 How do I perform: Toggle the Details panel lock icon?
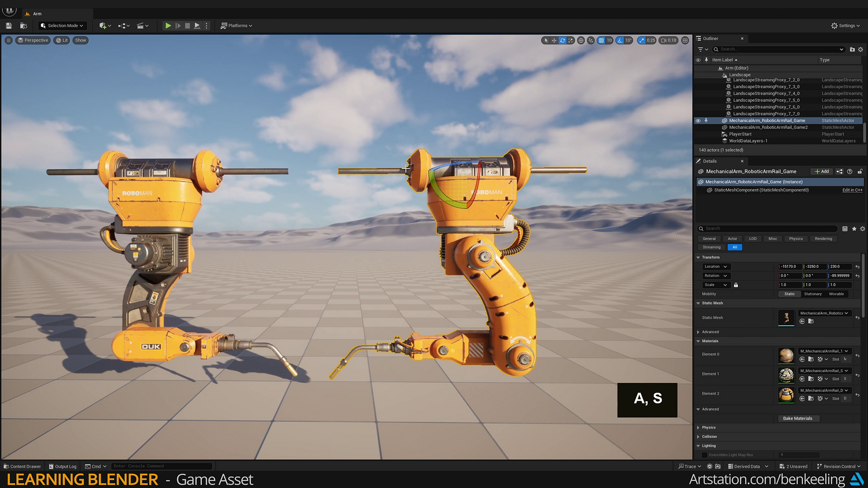click(x=860, y=172)
